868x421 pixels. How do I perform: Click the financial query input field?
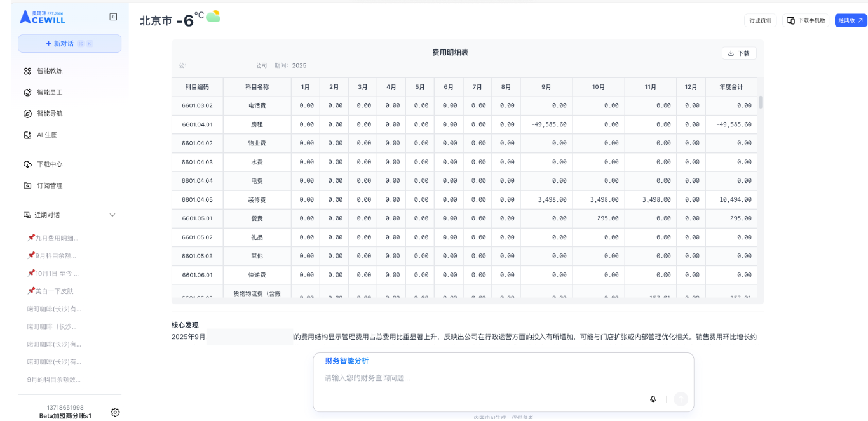tap(483, 378)
